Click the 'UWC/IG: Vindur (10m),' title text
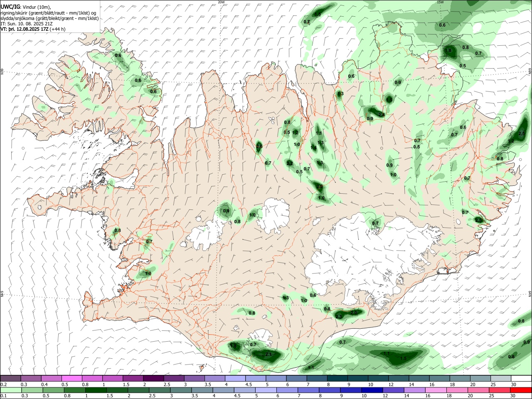The height and width of the screenshot is (399, 532). click(x=26, y=7)
